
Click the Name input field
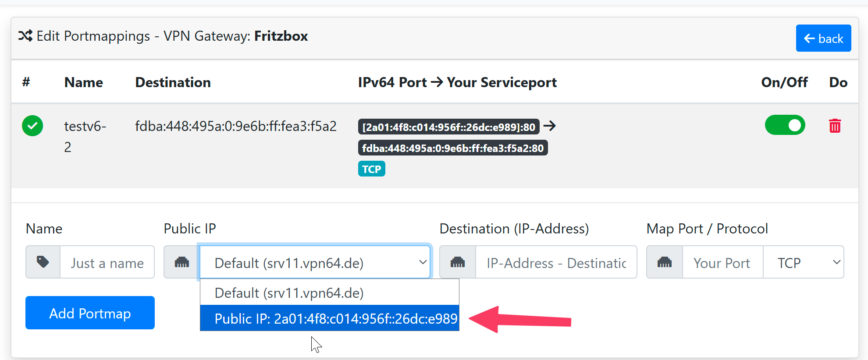click(x=107, y=262)
